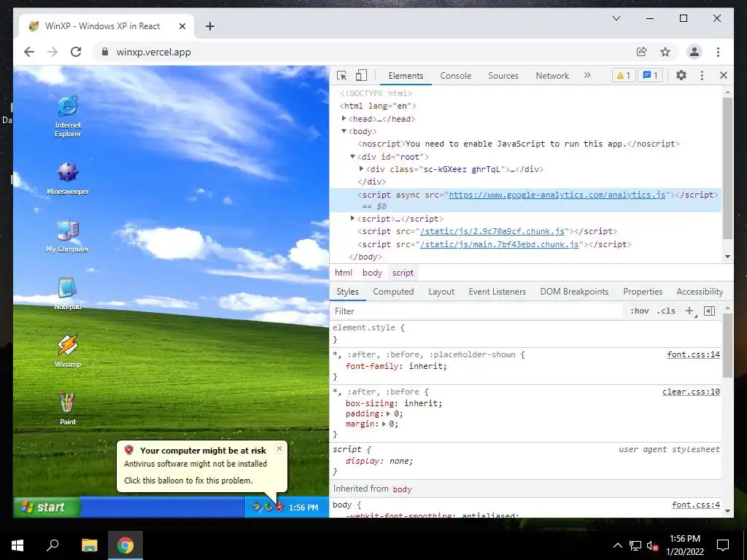Reload the winxp.vercel.app page

pyautogui.click(x=76, y=52)
